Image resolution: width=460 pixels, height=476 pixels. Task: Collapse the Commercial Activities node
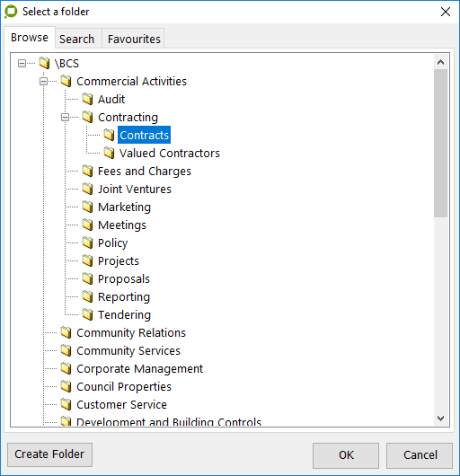pos(43,81)
